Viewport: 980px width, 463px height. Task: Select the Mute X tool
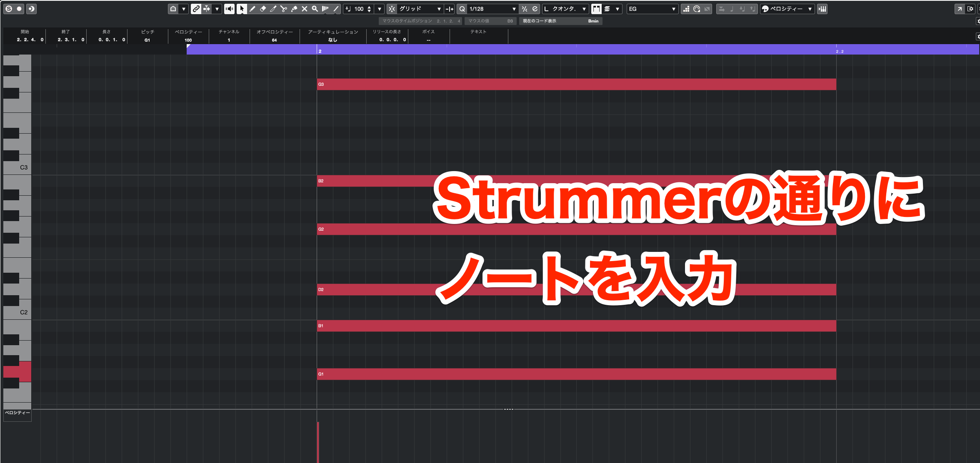click(x=305, y=9)
